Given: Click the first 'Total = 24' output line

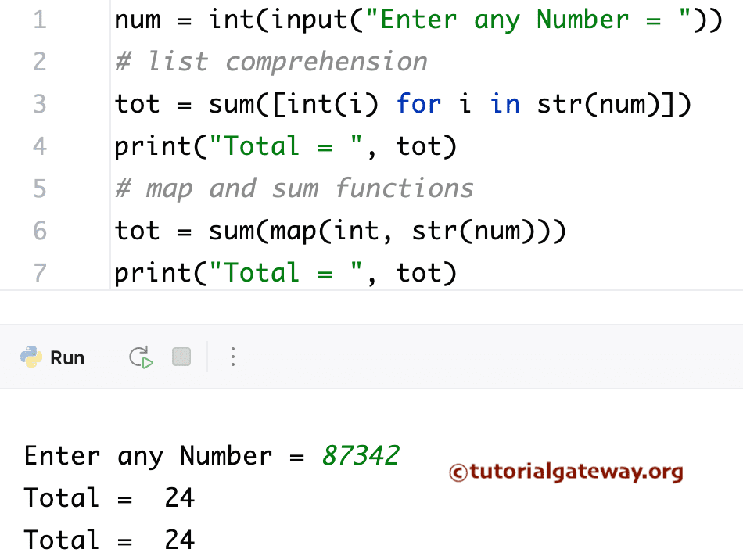Looking at the screenshot, I should pyautogui.click(x=109, y=498).
